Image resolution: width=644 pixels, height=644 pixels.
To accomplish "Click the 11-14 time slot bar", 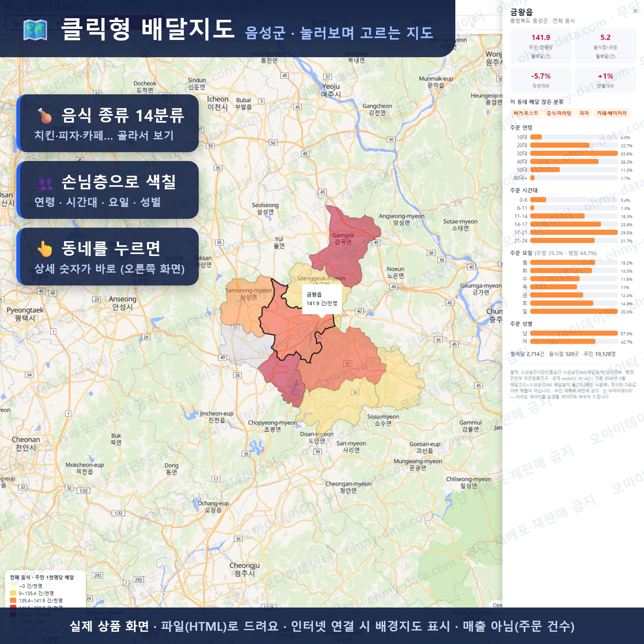I will tap(574, 216).
